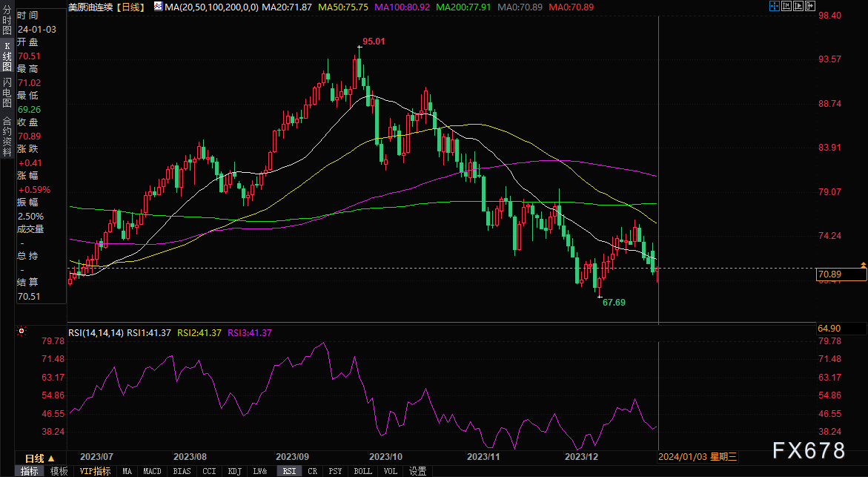This screenshot has height=477, width=868.
Task: Click the 2024/01/03 星期三 date label
Action: pyautogui.click(x=698, y=457)
